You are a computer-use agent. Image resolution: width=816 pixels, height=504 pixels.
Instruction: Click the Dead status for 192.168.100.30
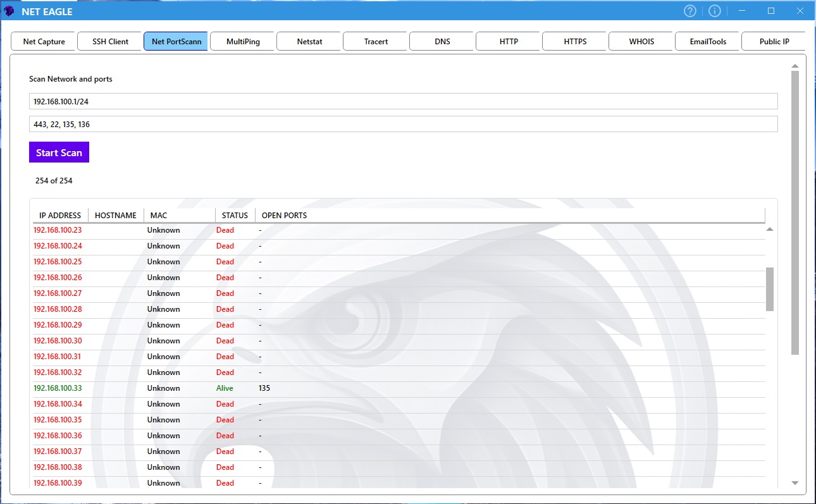(225, 341)
